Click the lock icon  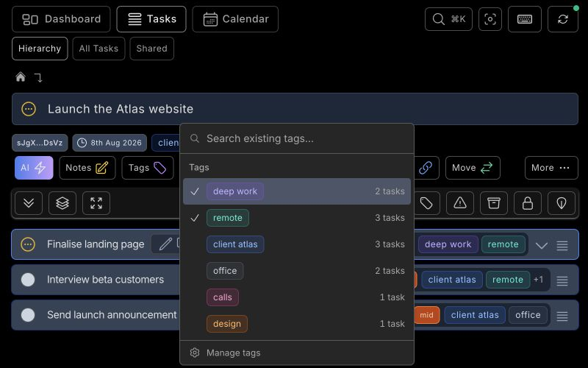(x=528, y=203)
